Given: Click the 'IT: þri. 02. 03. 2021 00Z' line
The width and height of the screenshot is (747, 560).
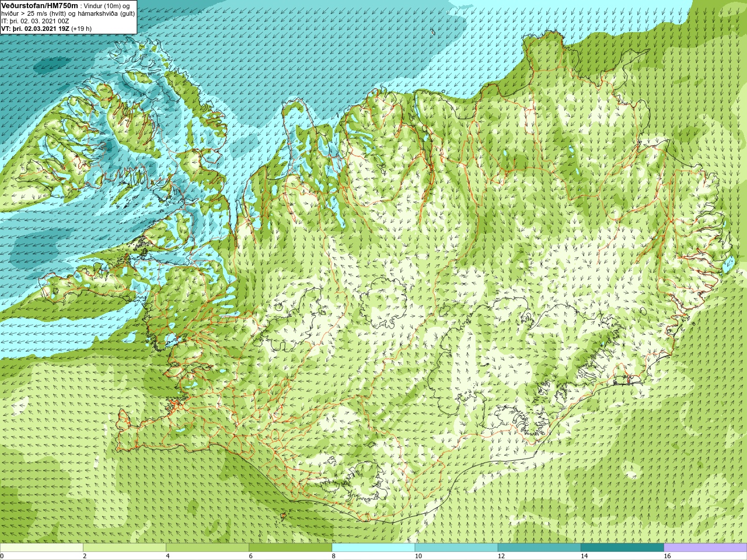Looking at the screenshot, I should tap(35, 21).
